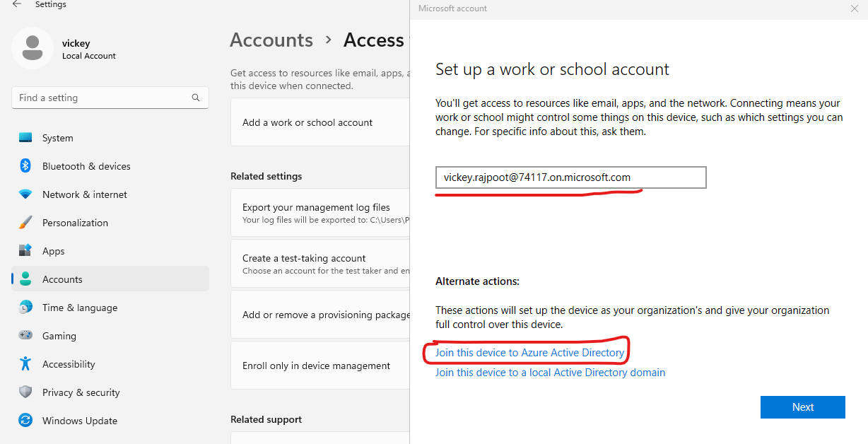Click the vickey profile avatar

point(33,48)
